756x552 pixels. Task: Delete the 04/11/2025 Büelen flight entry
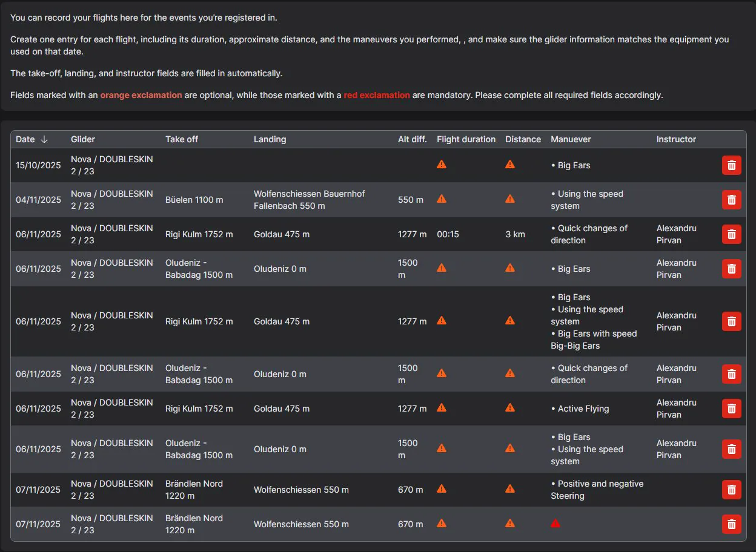tap(731, 200)
